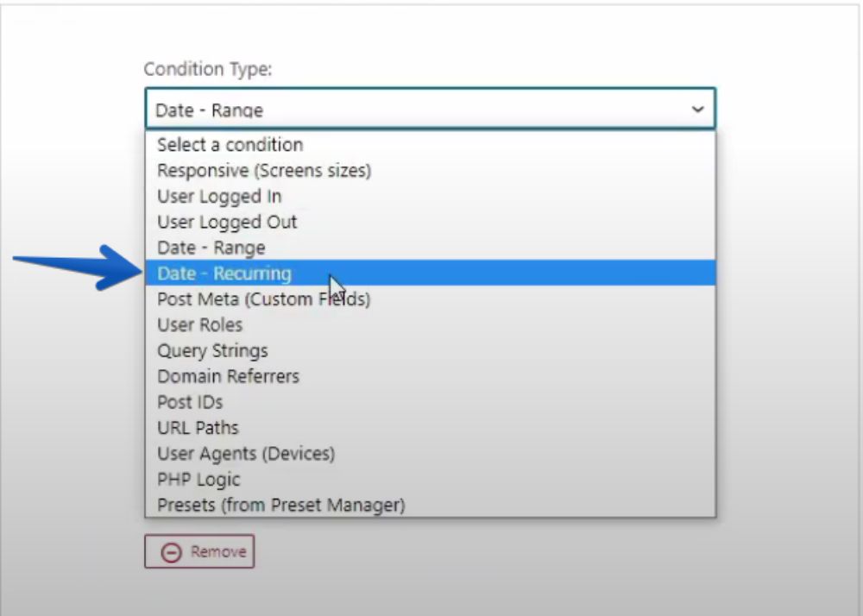Click the minus circle icon on Remove
The width and height of the screenshot is (863, 616).
coord(171,552)
